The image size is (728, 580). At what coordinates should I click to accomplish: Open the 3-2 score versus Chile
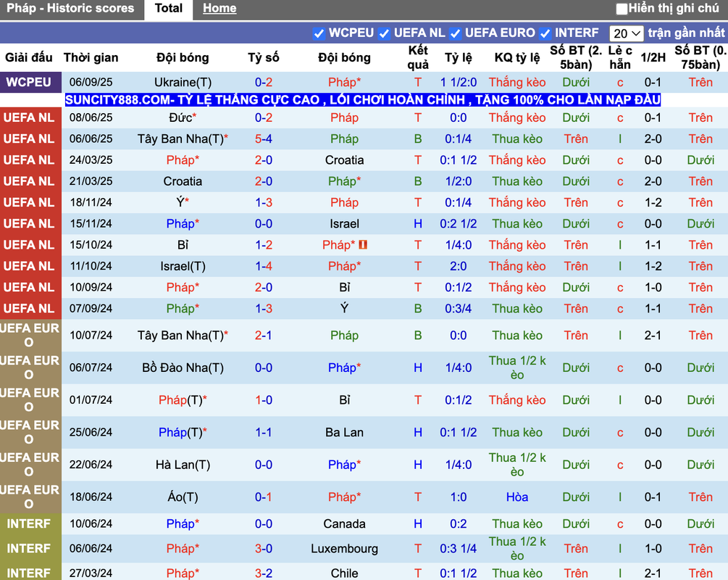tap(263, 573)
